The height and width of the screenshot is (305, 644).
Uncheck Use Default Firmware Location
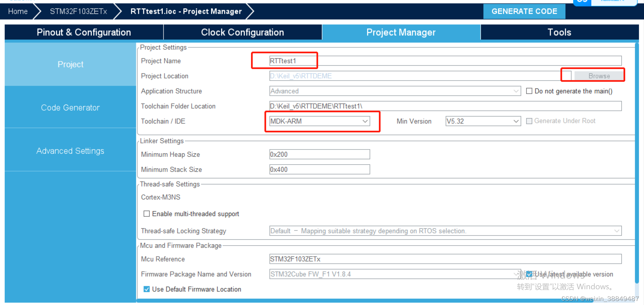[x=147, y=289]
